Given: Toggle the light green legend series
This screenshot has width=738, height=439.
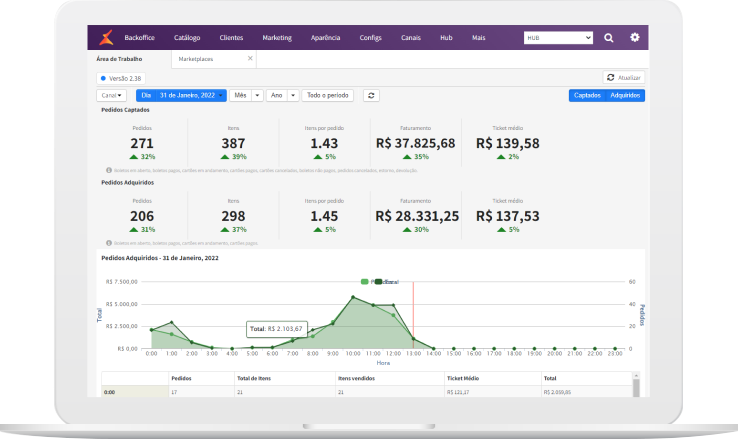Looking at the screenshot, I should (x=366, y=282).
